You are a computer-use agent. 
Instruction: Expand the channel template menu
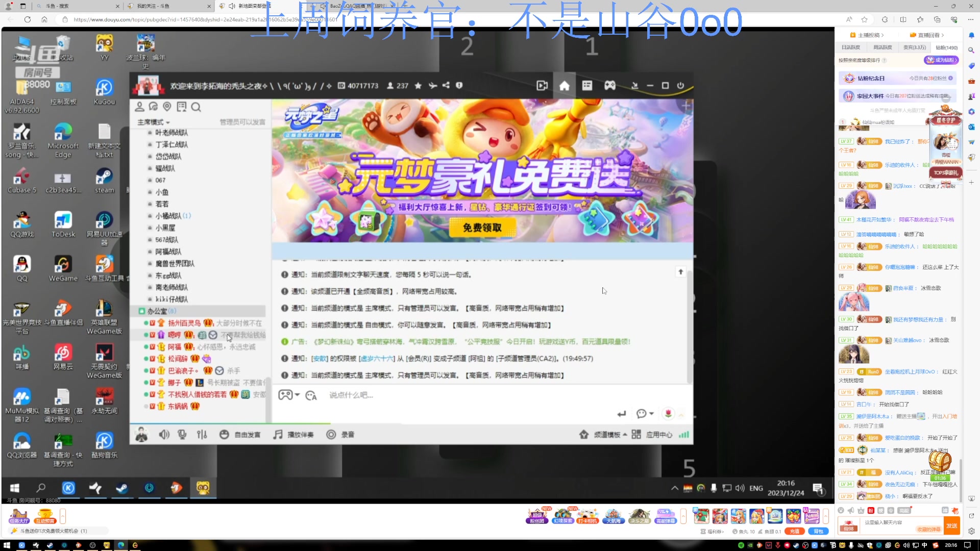tap(603, 435)
